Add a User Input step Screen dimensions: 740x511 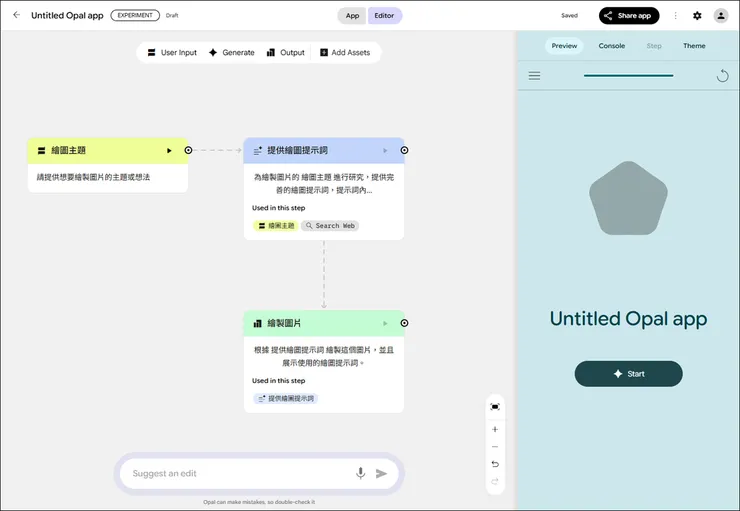point(172,52)
